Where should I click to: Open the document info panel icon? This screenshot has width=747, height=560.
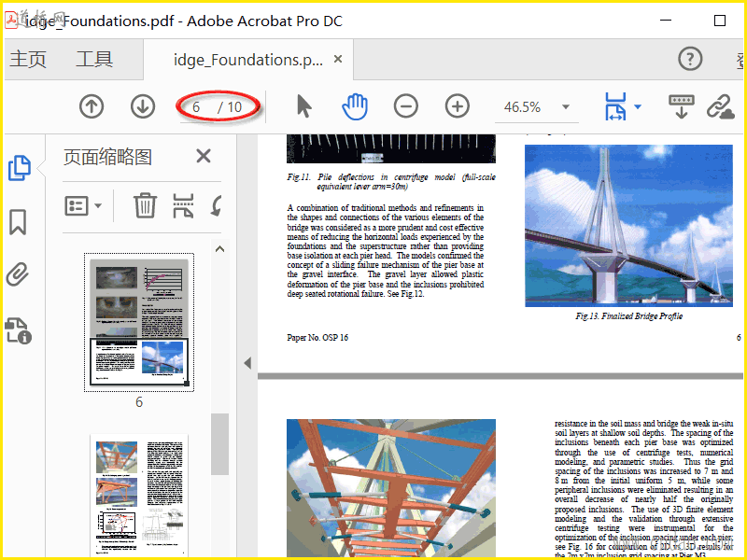(x=18, y=331)
